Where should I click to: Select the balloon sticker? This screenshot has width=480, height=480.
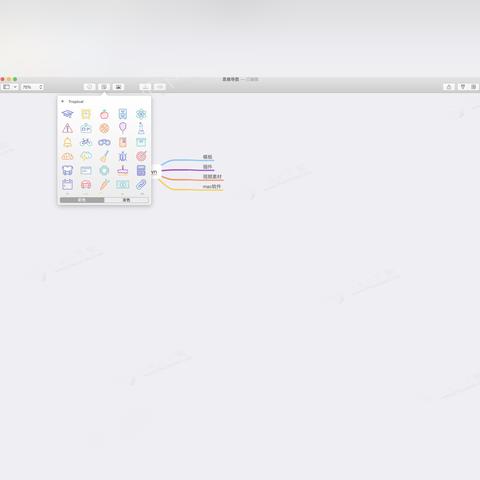coord(123,128)
